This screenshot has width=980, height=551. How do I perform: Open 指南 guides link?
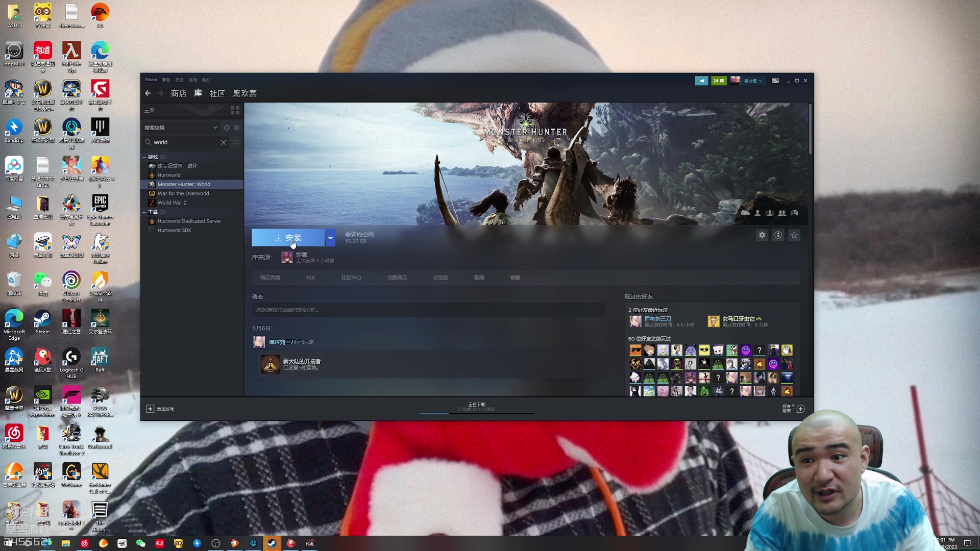tap(479, 278)
